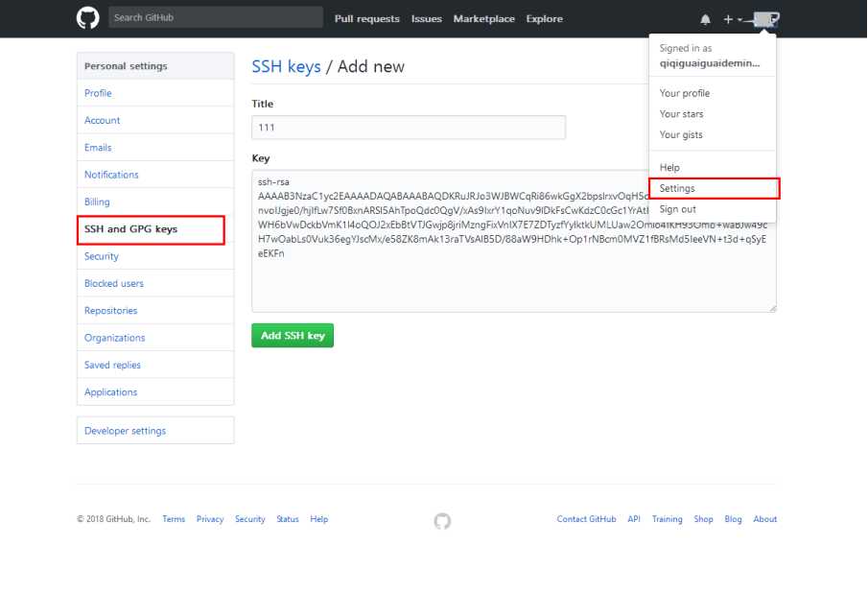
Task: Open Profile in personal settings sidebar
Action: click(155, 93)
